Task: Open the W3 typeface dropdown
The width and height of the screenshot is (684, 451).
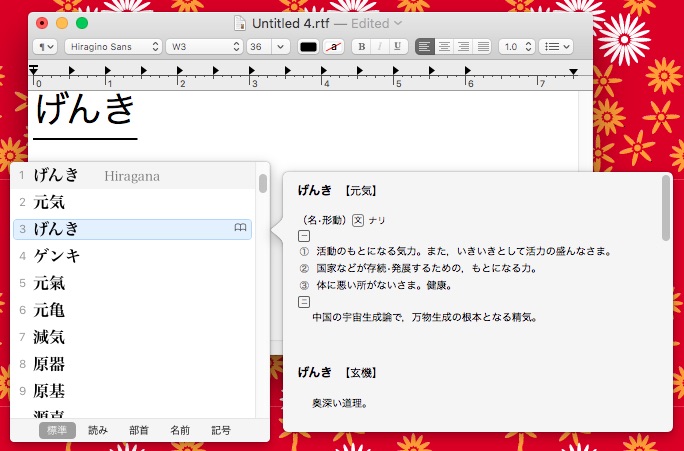Action: tap(205, 47)
